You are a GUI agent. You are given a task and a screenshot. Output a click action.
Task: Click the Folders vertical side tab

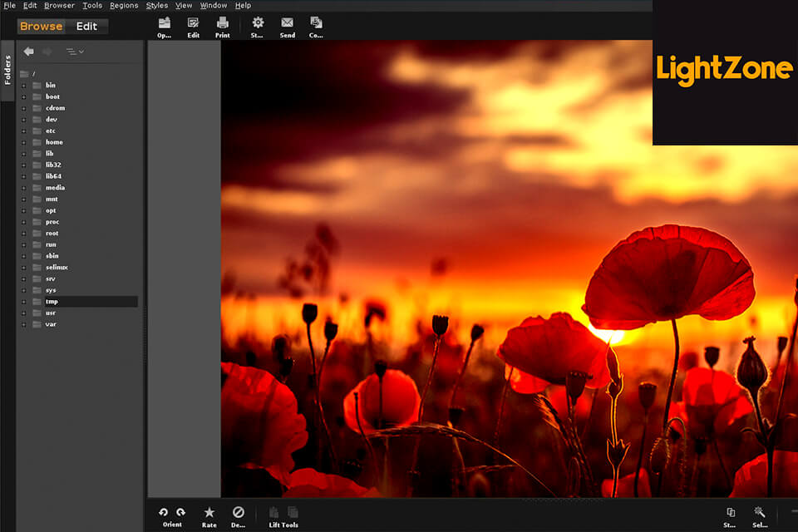[x=7, y=70]
